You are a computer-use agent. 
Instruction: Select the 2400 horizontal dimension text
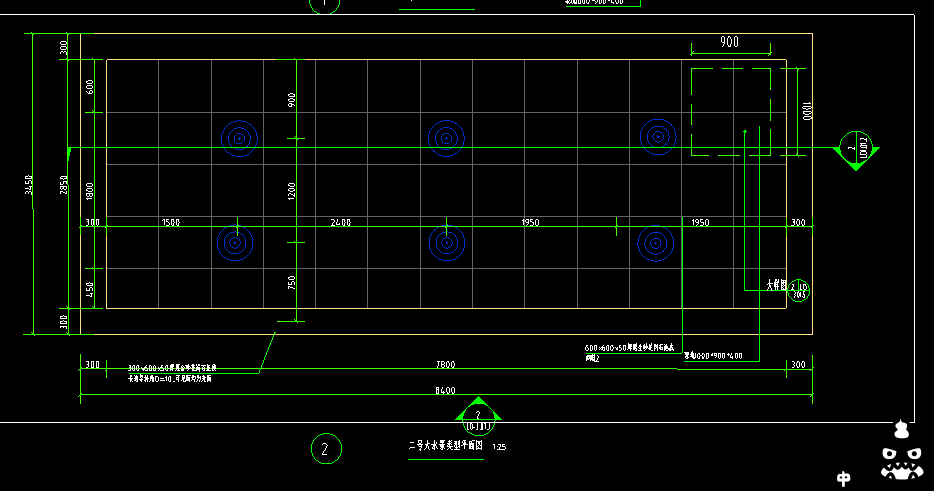coord(341,222)
